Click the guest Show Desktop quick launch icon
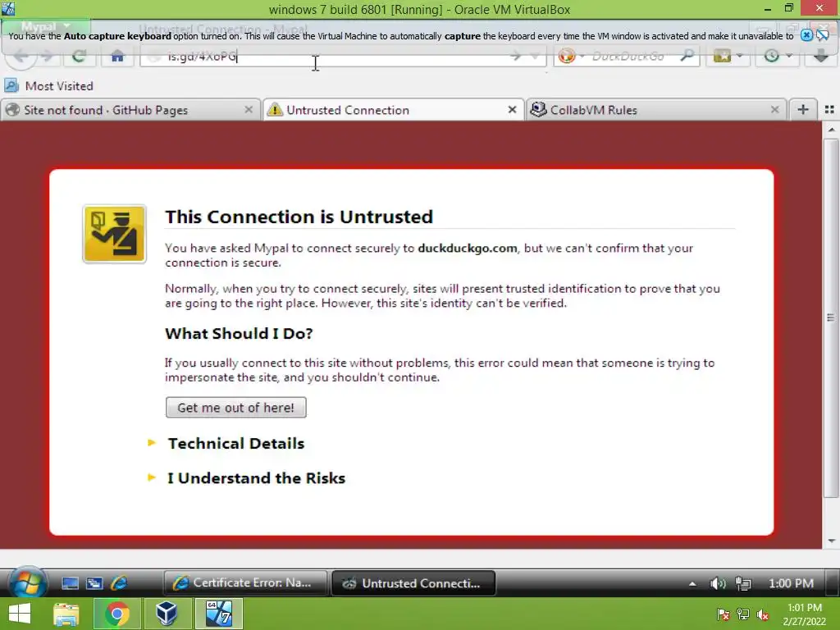The image size is (840, 630). [71, 583]
